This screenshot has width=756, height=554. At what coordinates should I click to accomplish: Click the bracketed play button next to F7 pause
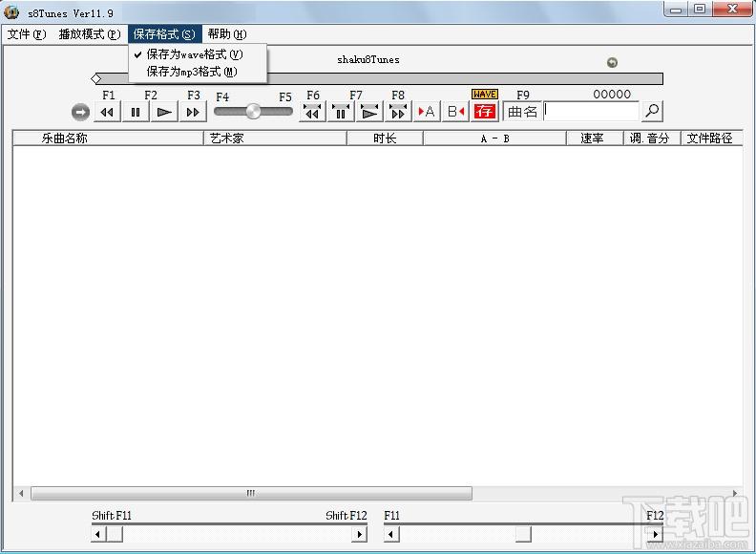point(369,112)
